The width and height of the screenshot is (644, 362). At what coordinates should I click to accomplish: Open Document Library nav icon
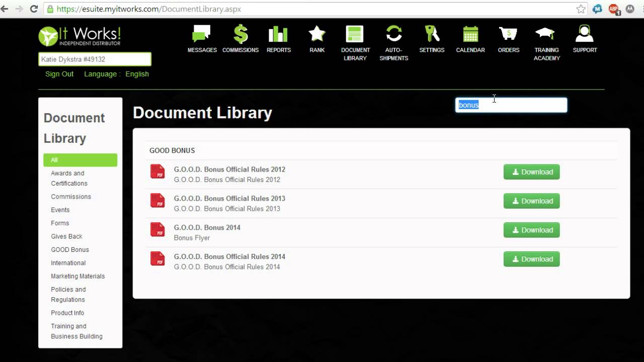click(x=355, y=34)
